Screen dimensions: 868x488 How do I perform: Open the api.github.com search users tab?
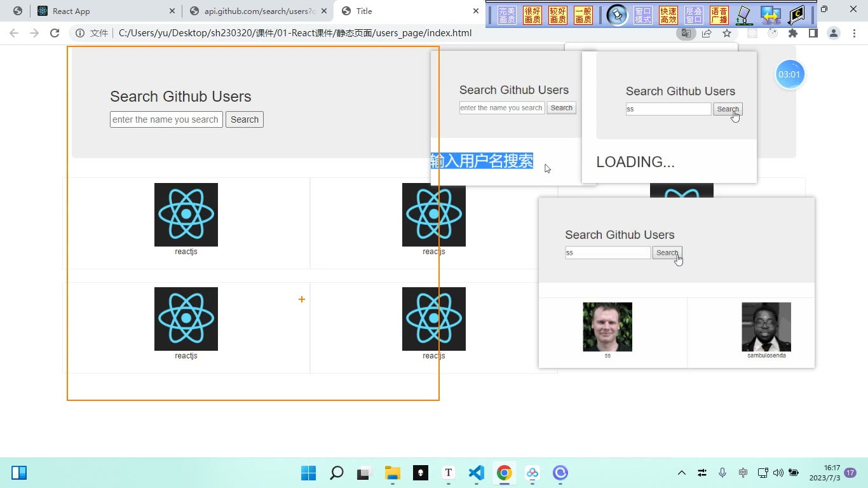coord(259,11)
